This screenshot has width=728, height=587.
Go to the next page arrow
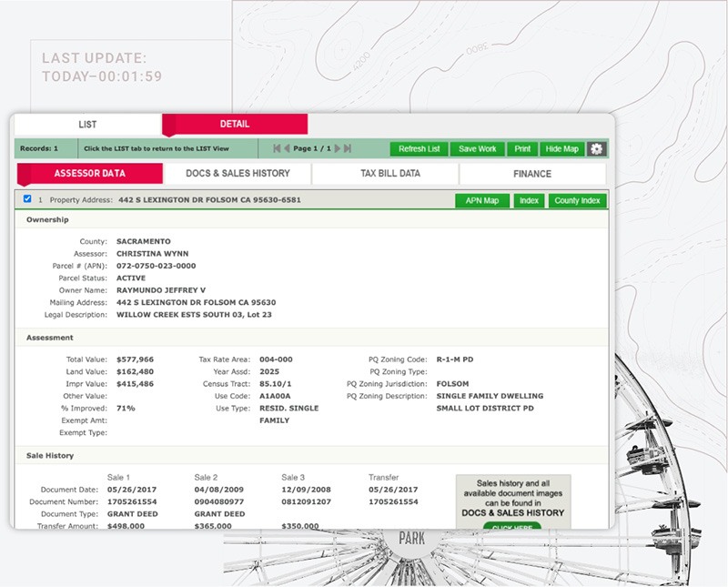[x=338, y=148]
